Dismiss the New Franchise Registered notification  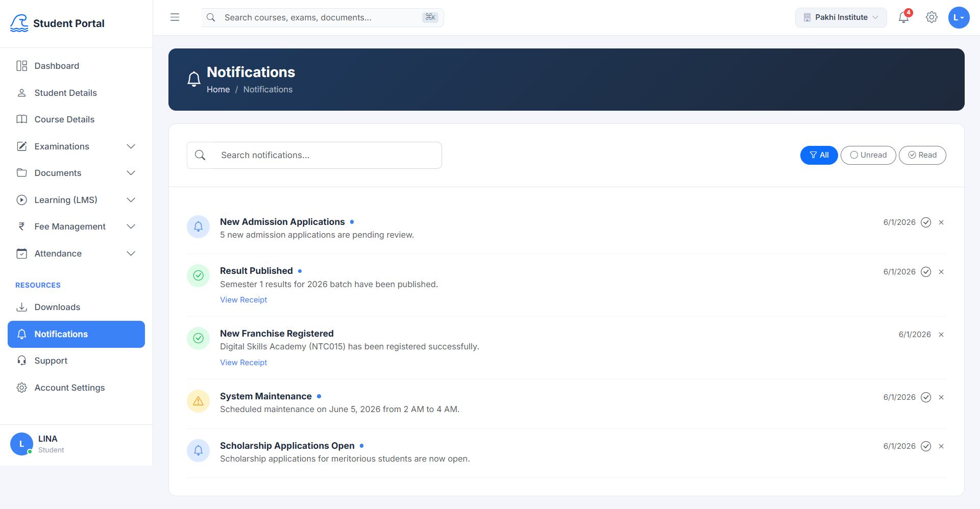(x=941, y=335)
